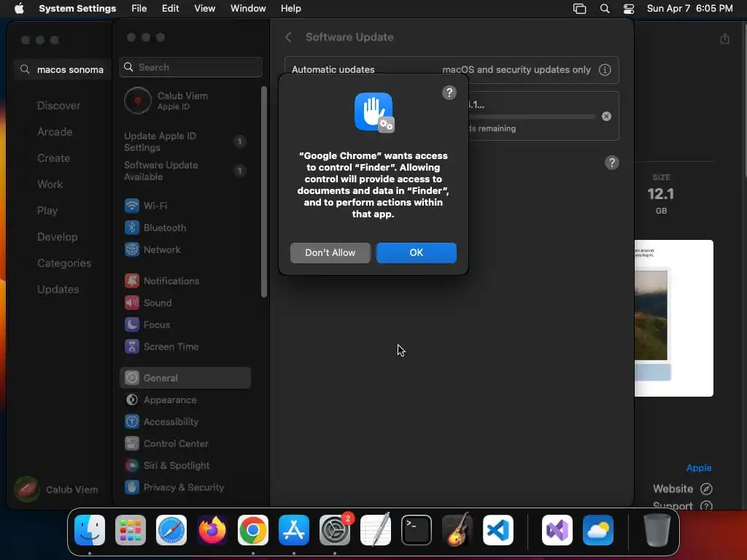Open the Help menu
Image resolution: width=747 pixels, height=560 pixels.
coord(290,9)
